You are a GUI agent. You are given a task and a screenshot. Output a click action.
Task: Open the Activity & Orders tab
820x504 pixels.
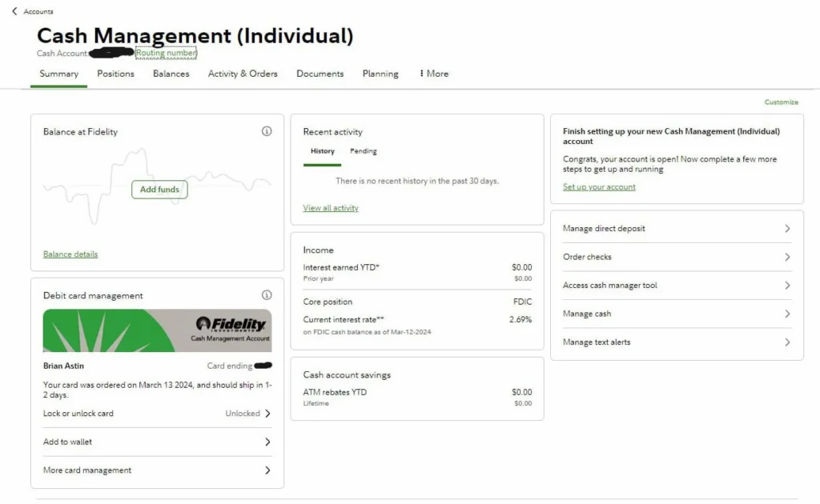tap(243, 74)
